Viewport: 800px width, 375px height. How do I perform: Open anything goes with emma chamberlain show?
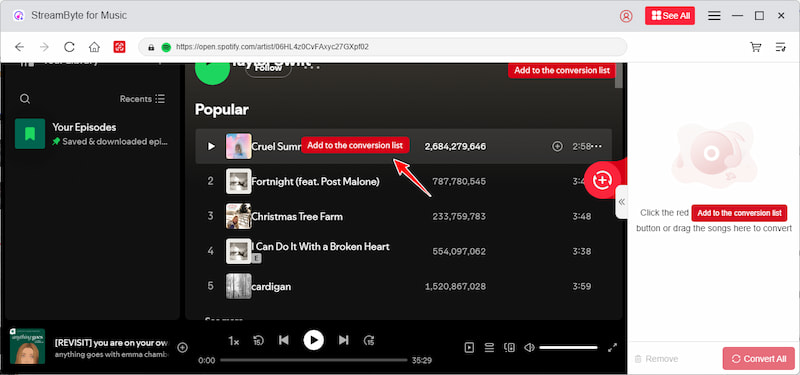tap(112, 354)
